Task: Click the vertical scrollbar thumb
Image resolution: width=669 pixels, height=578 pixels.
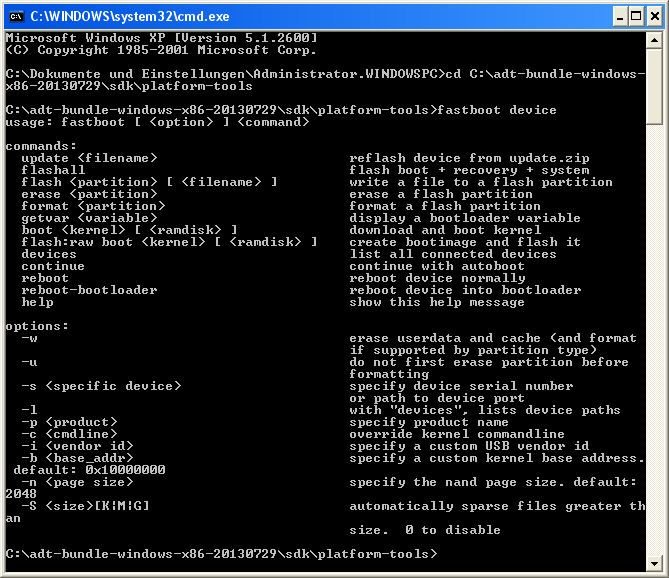Action: [654, 87]
